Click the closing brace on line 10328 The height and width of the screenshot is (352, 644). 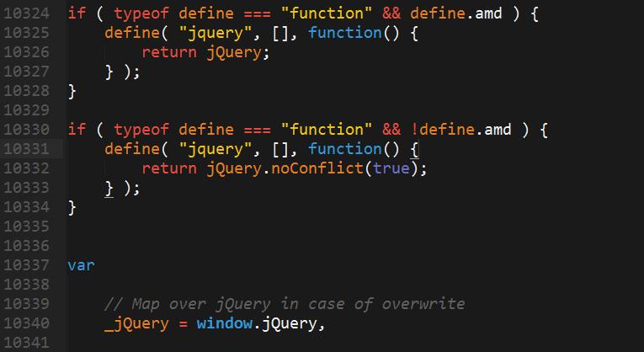coord(72,91)
